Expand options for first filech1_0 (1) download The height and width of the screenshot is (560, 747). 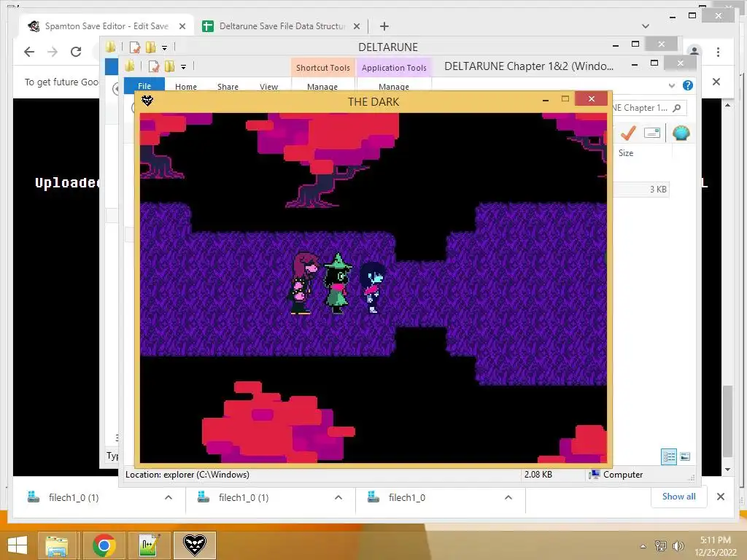point(169,497)
